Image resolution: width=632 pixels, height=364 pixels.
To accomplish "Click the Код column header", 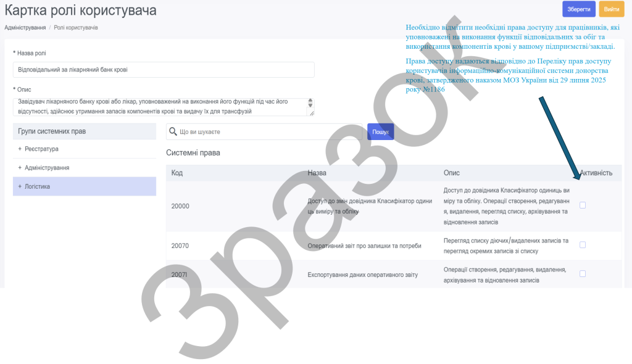I will pyautogui.click(x=177, y=173).
